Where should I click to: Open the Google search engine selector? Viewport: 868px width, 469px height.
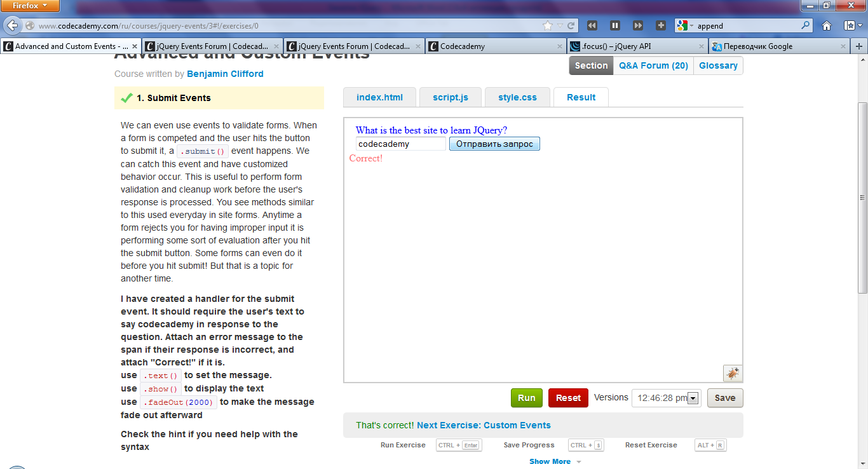(685, 26)
